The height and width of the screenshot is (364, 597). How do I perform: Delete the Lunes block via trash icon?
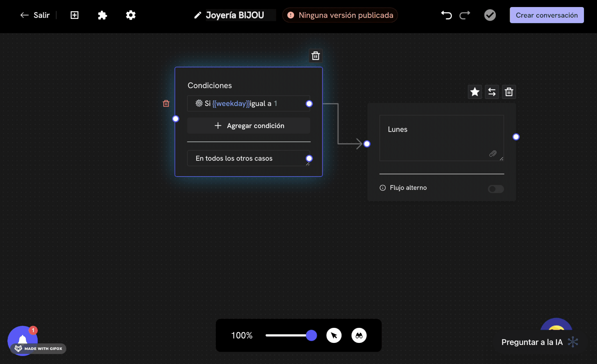pos(509,92)
